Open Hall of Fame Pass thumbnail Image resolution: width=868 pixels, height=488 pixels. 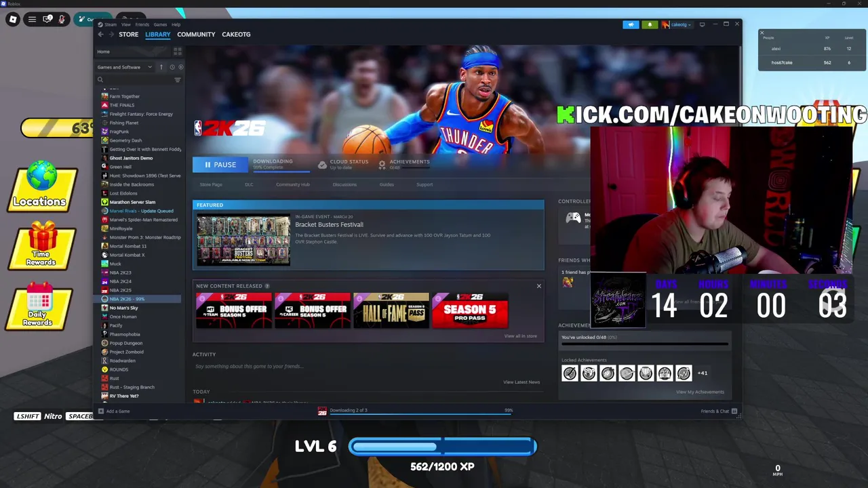(x=391, y=310)
